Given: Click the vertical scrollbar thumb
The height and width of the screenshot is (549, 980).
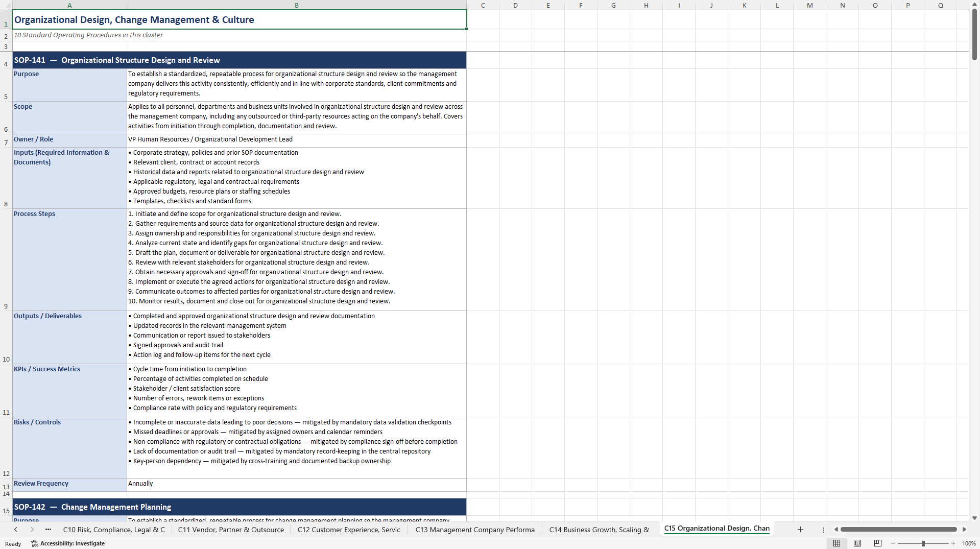Looking at the screenshot, I should click(x=974, y=34).
